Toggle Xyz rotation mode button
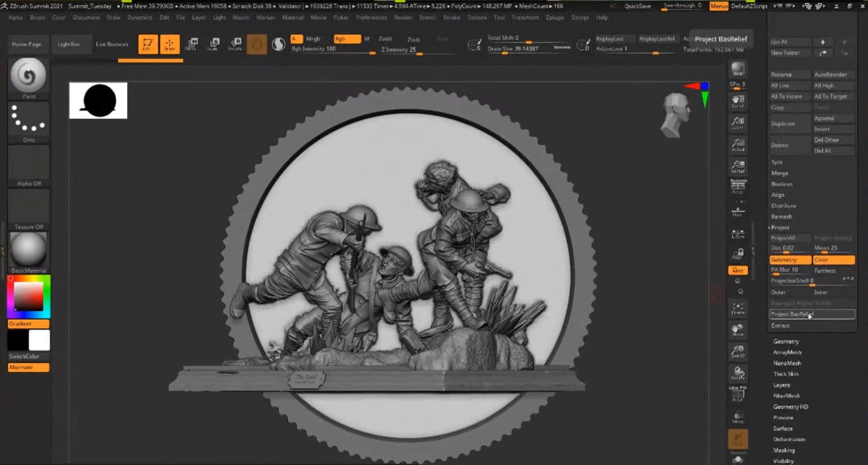 pos(737,270)
